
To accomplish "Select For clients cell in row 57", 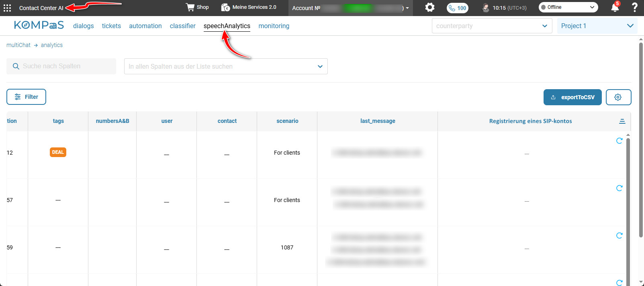I will click(x=287, y=200).
